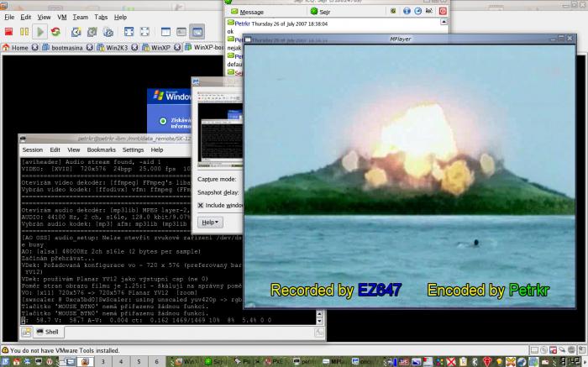
Task: Open the Tabs menu in VMware
Action: click(x=101, y=18)
